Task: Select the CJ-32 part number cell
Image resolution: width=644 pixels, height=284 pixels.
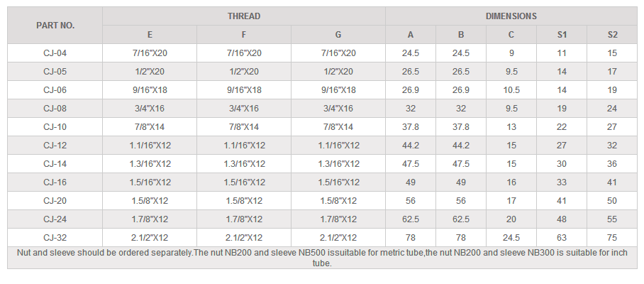Action: click(55, 238)
